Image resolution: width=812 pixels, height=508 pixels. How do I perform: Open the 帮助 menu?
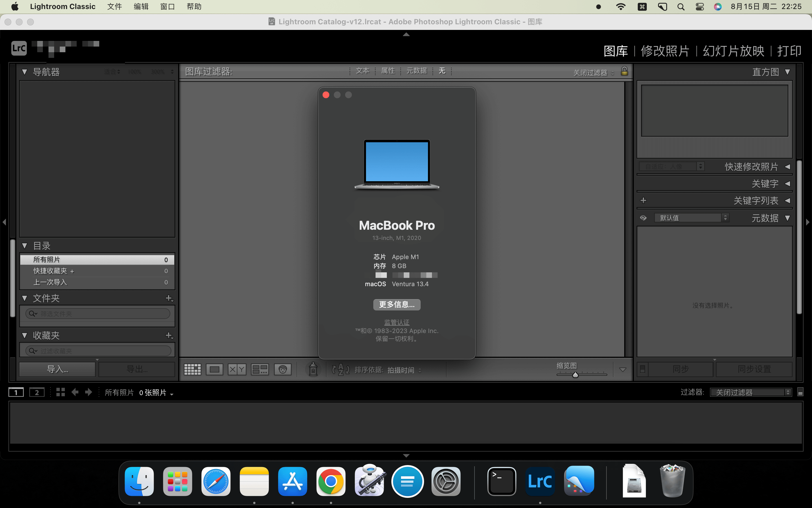(194, 7)
